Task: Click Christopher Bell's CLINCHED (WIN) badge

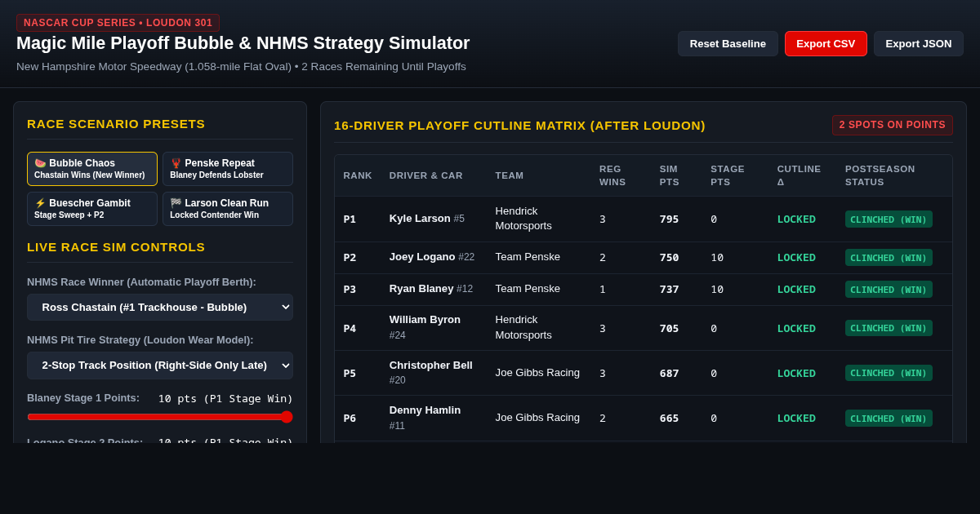Action: 889,373
